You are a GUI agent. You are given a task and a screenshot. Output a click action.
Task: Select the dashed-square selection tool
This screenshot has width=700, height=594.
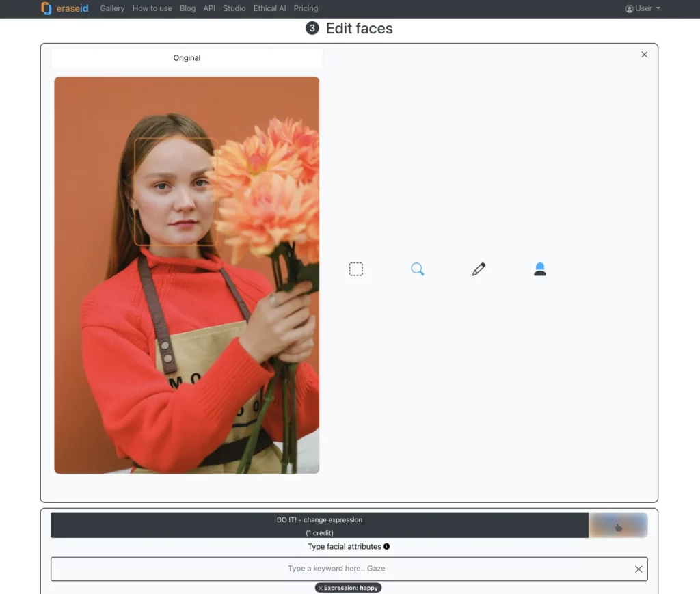point(355,269)
